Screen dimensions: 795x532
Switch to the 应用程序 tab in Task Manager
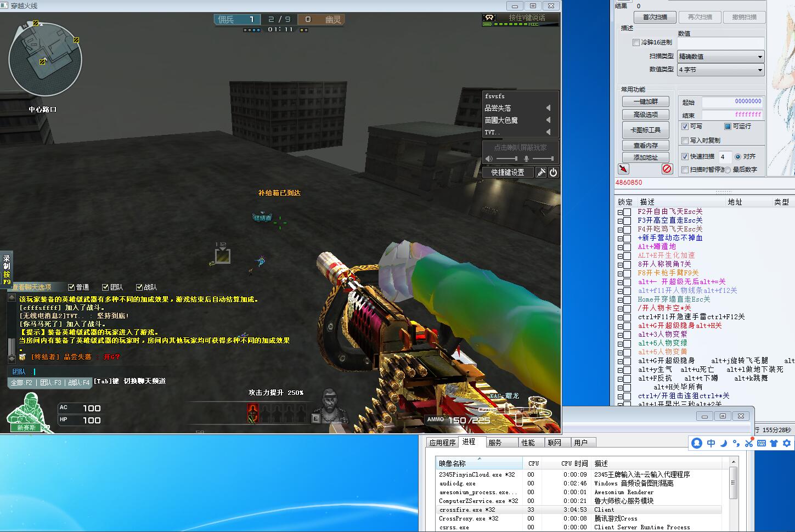pos(442,443)
